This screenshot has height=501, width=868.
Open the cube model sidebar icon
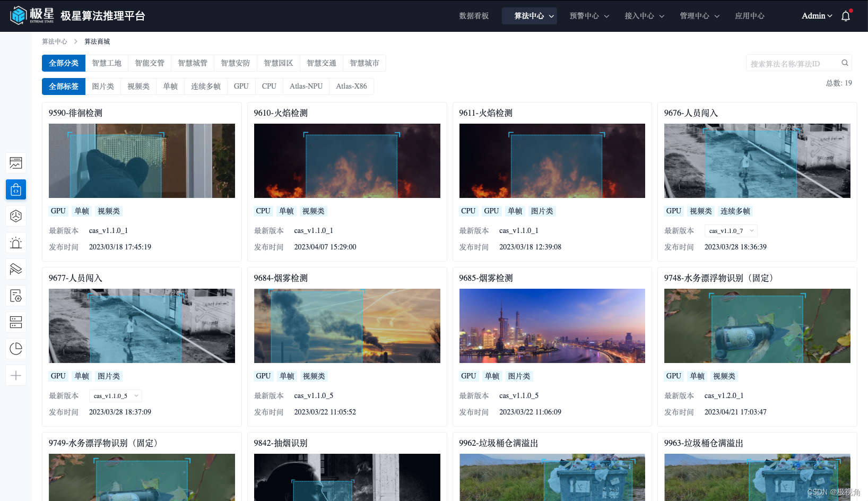coord(16,216)
